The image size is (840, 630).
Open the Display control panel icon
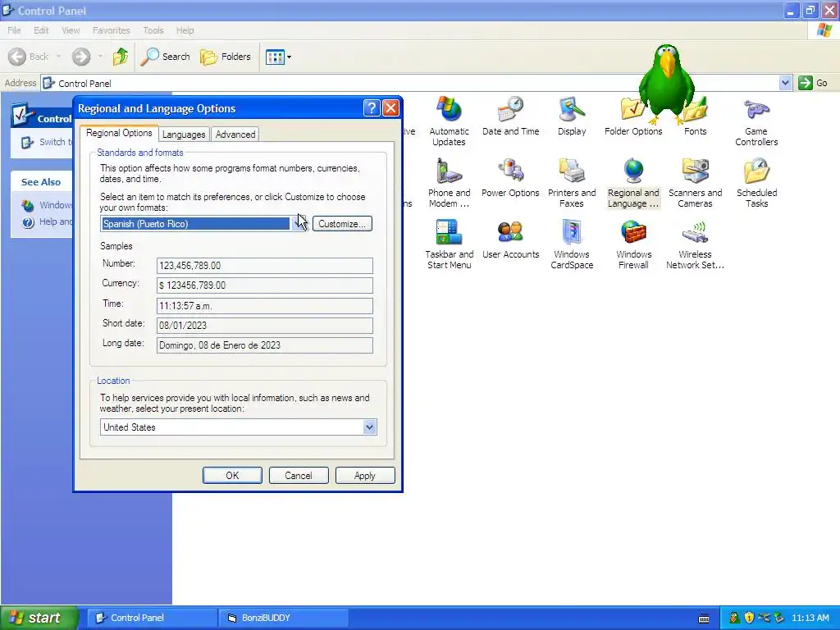pyautogui.click(x=572, y=116)
